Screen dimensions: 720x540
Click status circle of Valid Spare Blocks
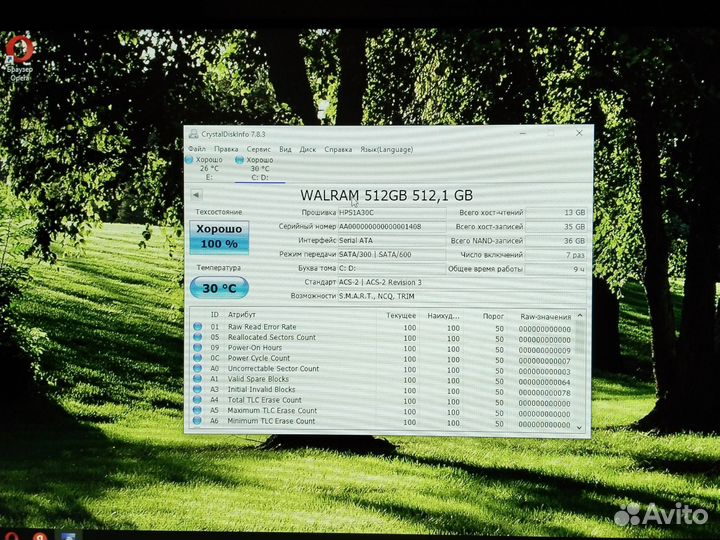pyautogui.click(x=197, y=379)
